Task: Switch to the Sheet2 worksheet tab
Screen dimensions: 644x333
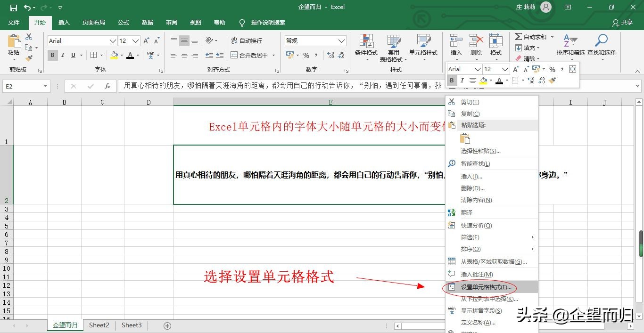Action: point(99,325)
